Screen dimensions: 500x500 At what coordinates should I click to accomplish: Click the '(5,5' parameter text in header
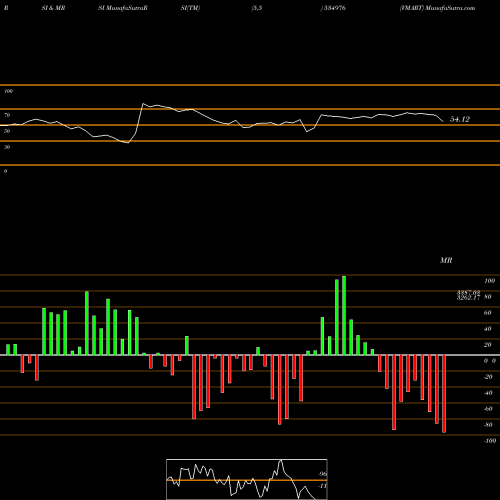pyautogui.click(x=257, y=8)
